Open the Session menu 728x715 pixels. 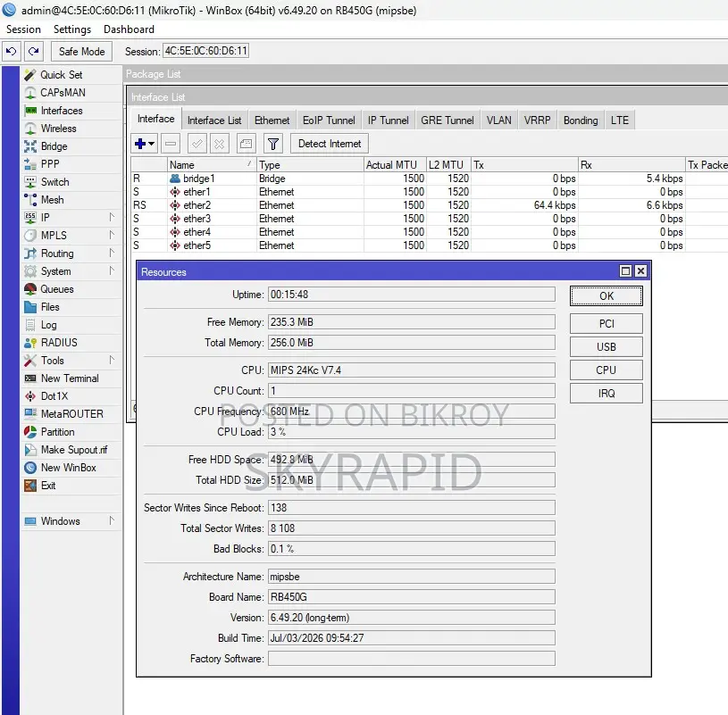tap(23, 29)
